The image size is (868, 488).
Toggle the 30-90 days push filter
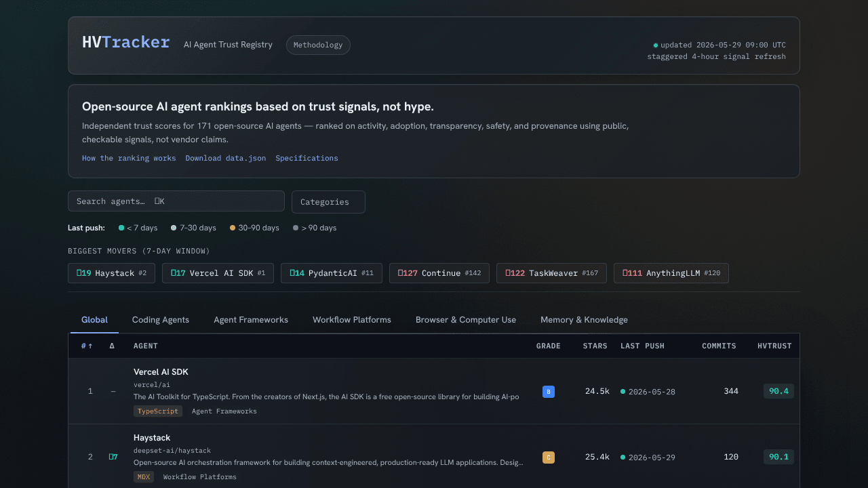click(254, 228)
